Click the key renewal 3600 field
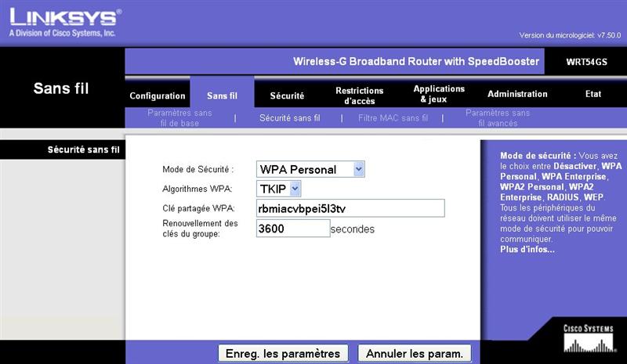Screen dimensions: 627x364 tap(293, 228)
